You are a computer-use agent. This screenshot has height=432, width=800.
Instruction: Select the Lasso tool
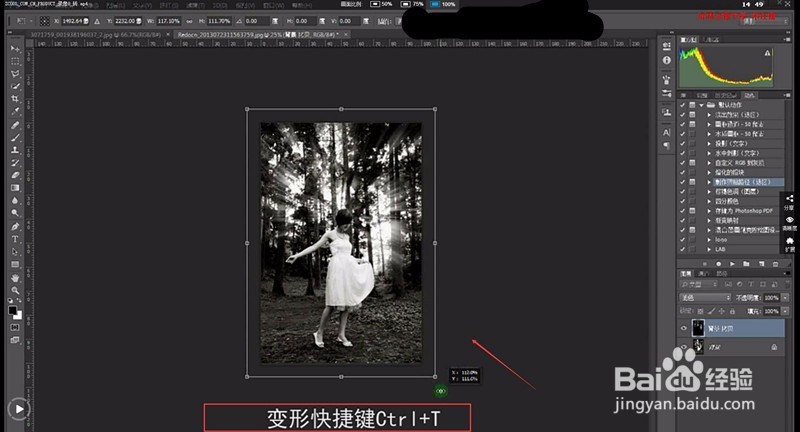tap(15, 74)
